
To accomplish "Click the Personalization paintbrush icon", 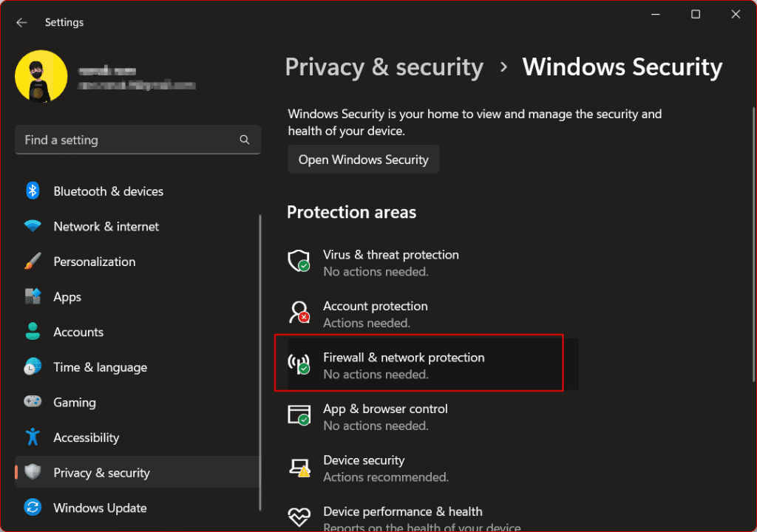I will tap(33, 261).
